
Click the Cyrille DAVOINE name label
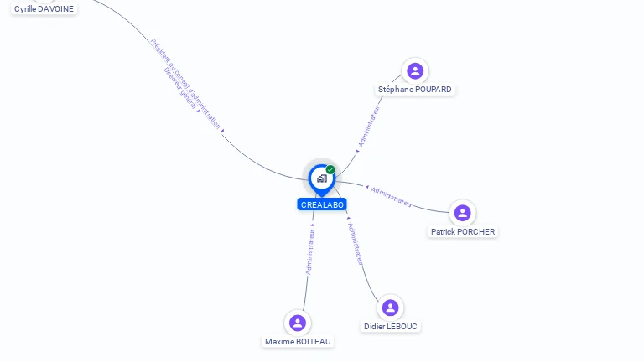(x=44, y=9)
